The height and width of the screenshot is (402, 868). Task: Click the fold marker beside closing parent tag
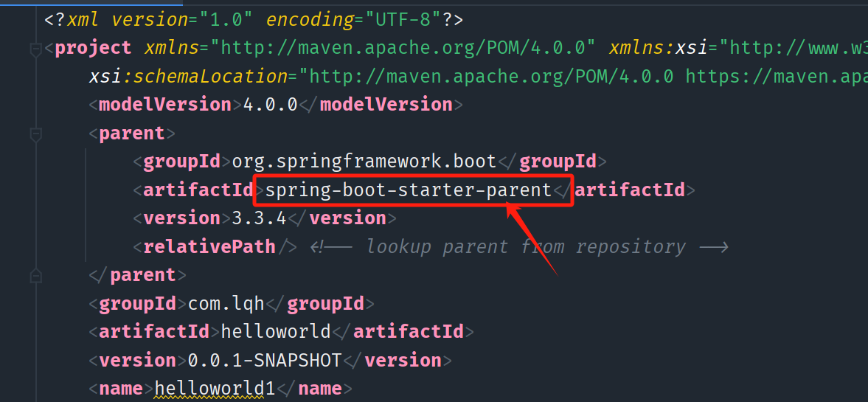click(36, 275)
